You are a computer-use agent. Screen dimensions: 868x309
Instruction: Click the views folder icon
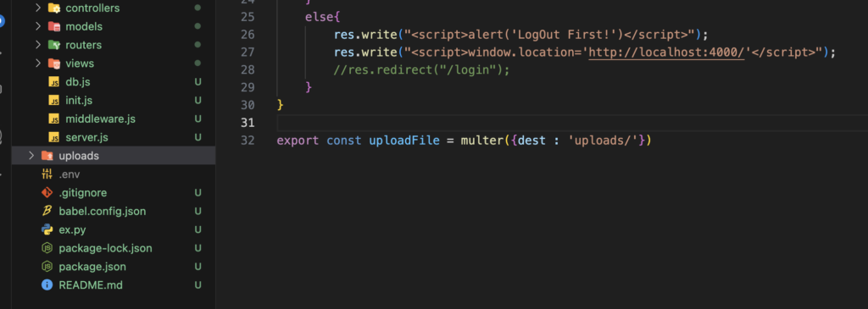[x=53, y=63]
